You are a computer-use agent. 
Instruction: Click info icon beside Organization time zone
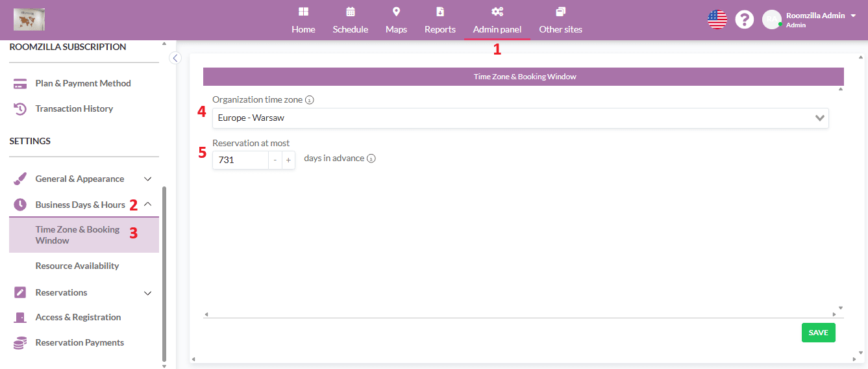click(310, 100)
